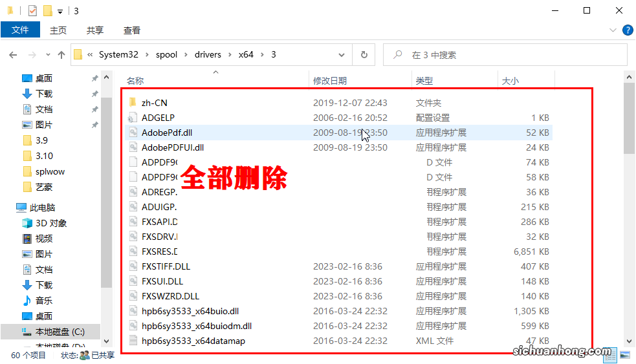The width and height of the screenshot is (636, 364).
Task: Select the FXSWZRD.DLL file
Action: [x=338, y=296]
